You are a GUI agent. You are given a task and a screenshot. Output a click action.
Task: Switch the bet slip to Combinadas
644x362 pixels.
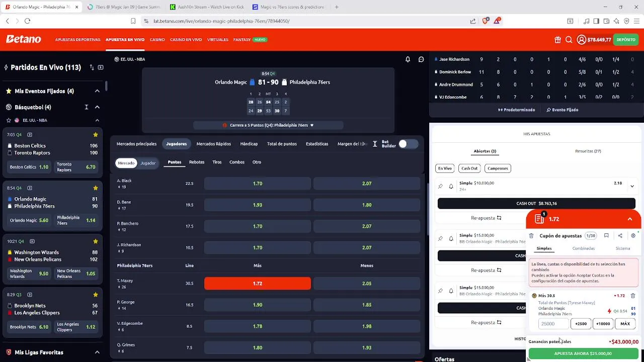point(584,248)
